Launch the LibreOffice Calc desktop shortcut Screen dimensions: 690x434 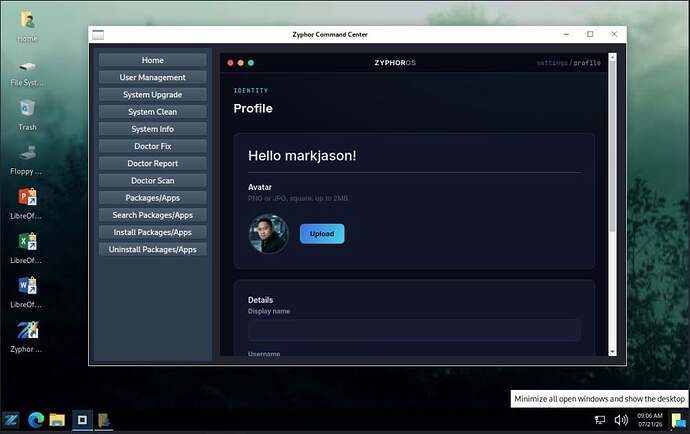point(27,241)
